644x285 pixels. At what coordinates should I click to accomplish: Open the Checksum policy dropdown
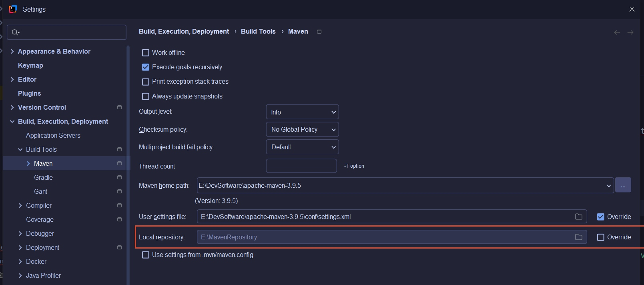[302, 129]
